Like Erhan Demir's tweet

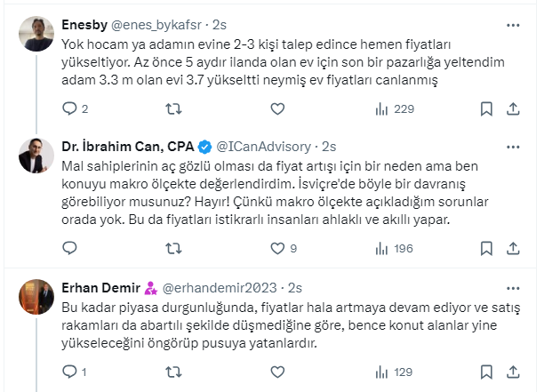(277, 372)
